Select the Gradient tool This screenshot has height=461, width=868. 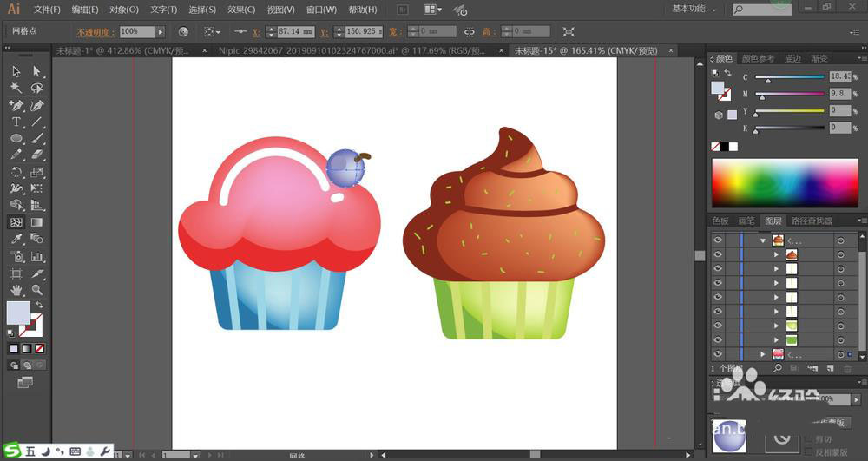(36, 222)
